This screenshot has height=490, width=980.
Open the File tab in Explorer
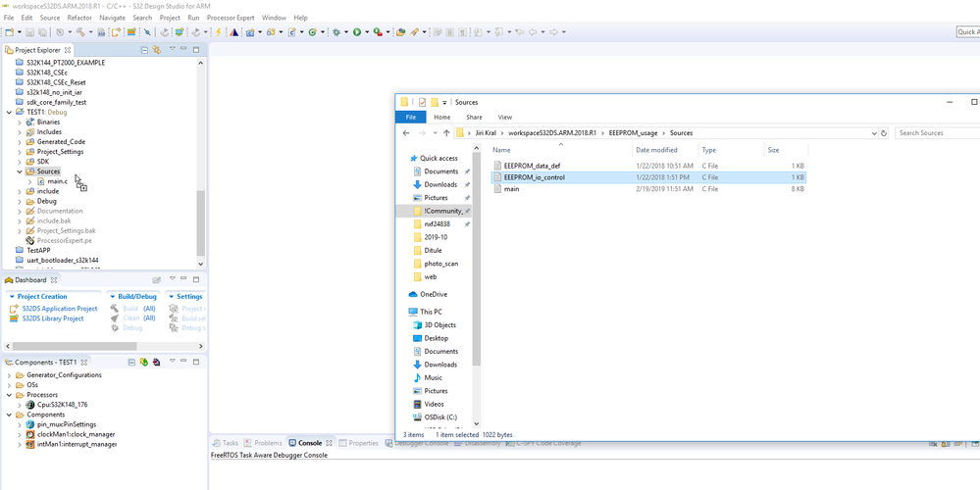pos(411,117)
